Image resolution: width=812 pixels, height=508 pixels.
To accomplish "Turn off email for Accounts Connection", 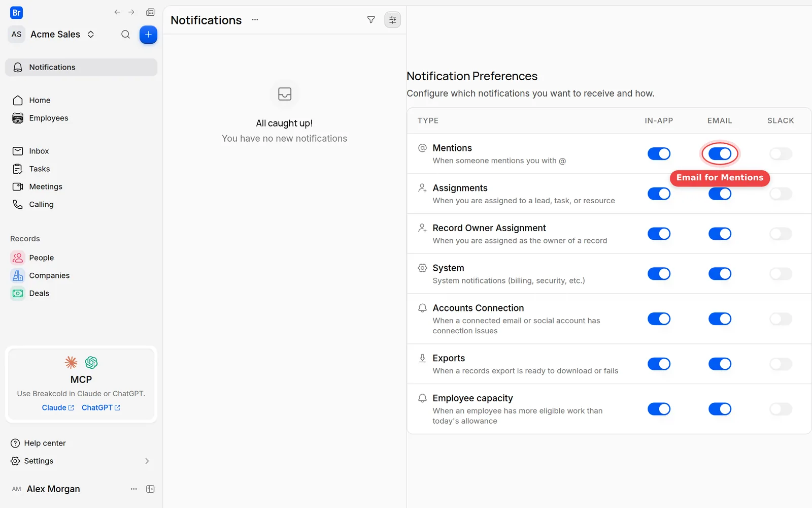I will (720, 319).
